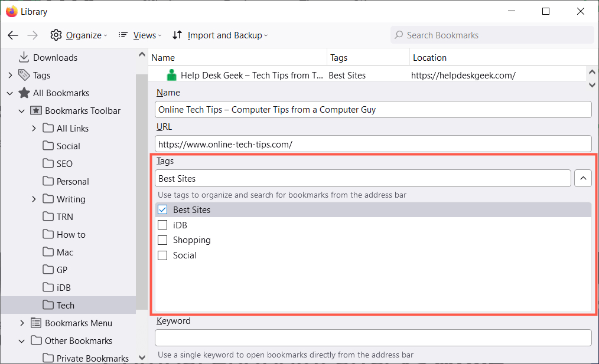Click the Import and Backup arrows icon
The width and height of the screenshot is (599, 364).
(x=177, y=35)
